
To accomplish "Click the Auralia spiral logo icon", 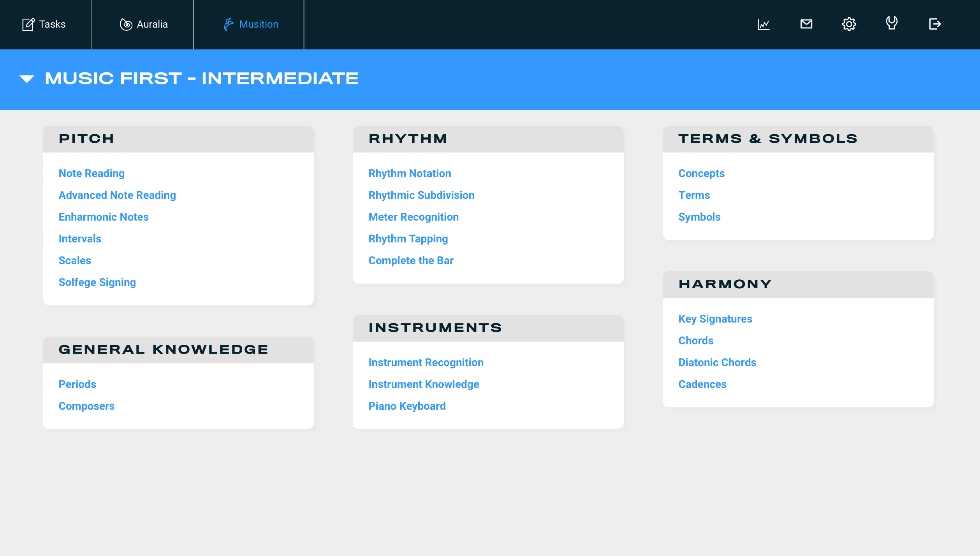I will click(x=126, y=25).
